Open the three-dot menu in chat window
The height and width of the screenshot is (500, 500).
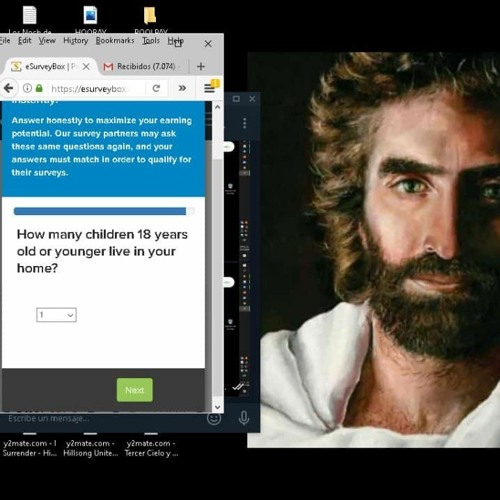245,123
